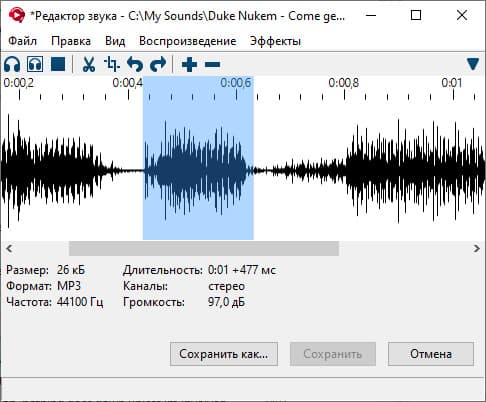Image resolution: width=486 pixels, height=402 pixels.
Task: Click the horizontal scrollbar thumb under the waveform
Action: click(x=204, y=248)
